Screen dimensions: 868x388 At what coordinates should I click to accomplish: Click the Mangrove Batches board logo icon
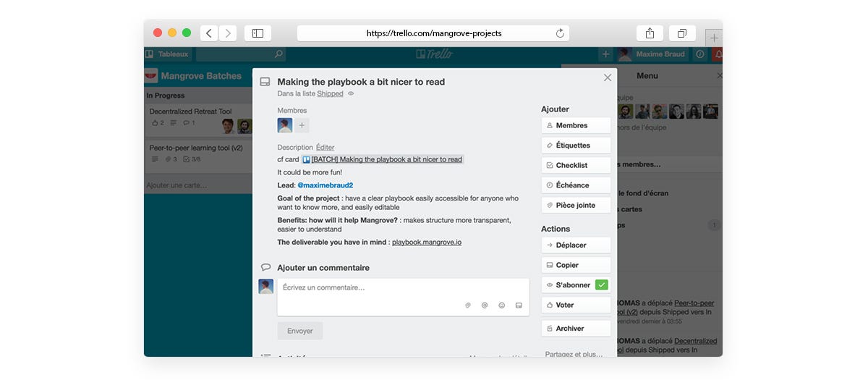pos(150,75)
